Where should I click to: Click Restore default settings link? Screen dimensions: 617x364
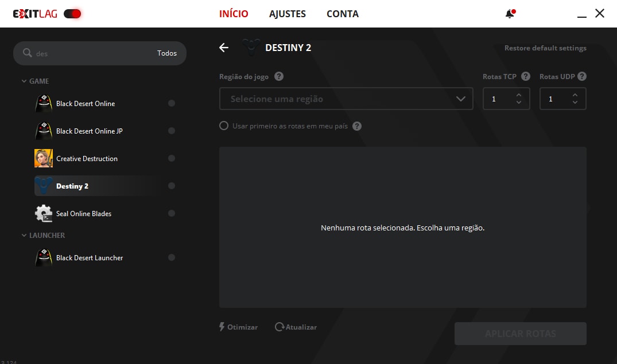point(545,48)
